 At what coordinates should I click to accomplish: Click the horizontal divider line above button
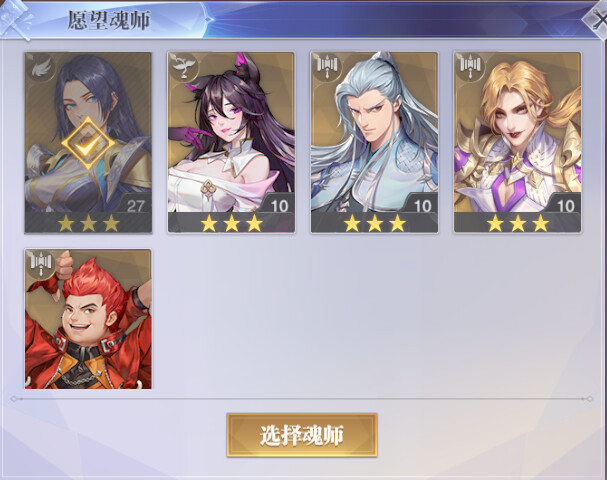tap(302, 398)
